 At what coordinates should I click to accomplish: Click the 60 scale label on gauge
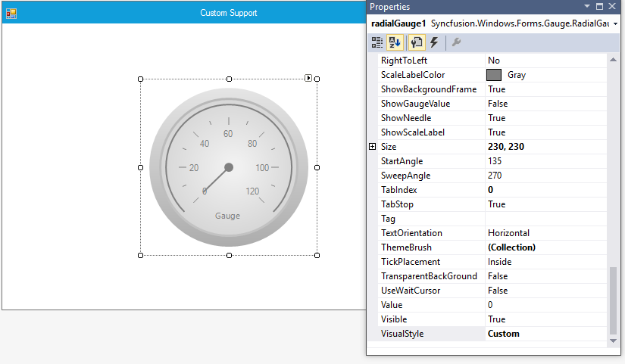click(228, 134)
